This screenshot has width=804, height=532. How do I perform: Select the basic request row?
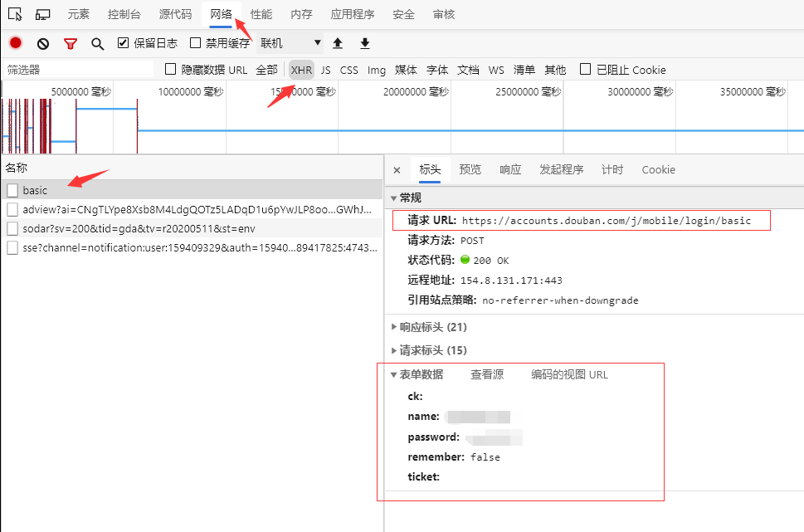[x=192, y=190]
